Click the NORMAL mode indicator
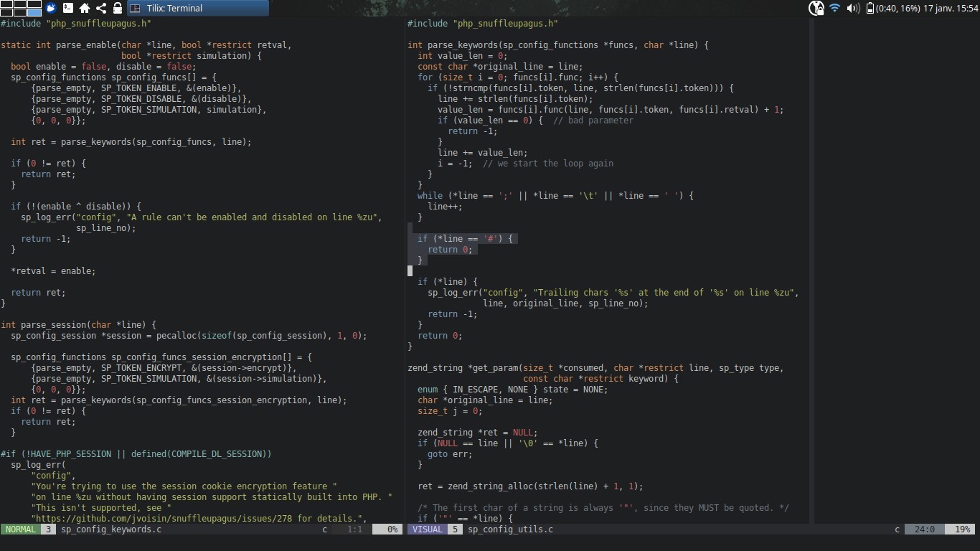 click(20, 529)
